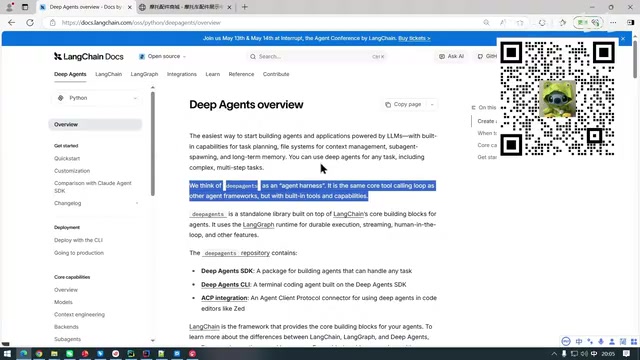Image resolution: width=640 pixels, height=360 pixels.
Task: Click the speaker volume tray icon
Action: pos(584,354)
